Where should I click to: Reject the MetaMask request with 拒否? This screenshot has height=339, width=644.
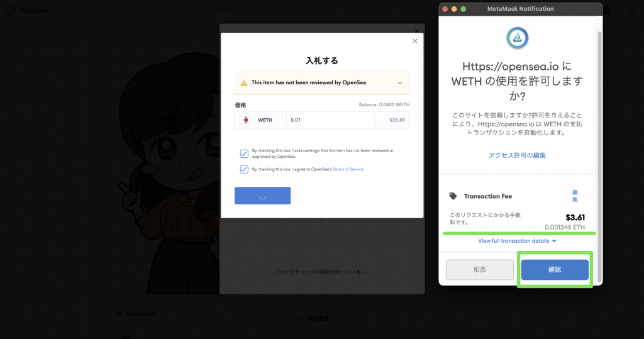[x=480, y=270]
